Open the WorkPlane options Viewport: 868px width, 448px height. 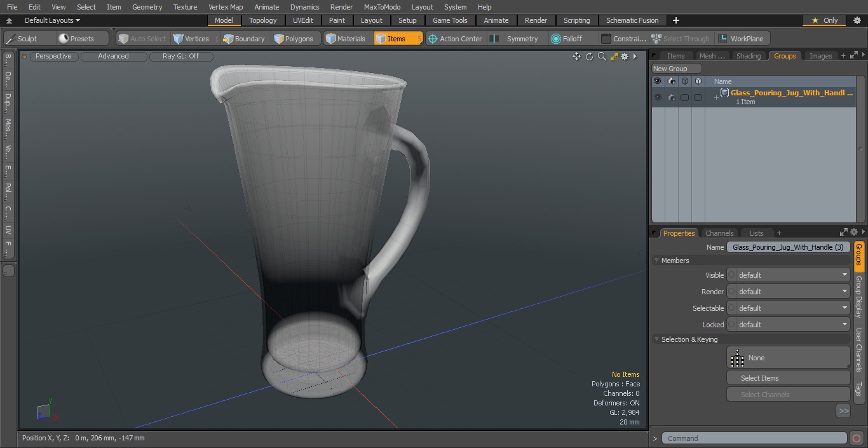(742, 39)
